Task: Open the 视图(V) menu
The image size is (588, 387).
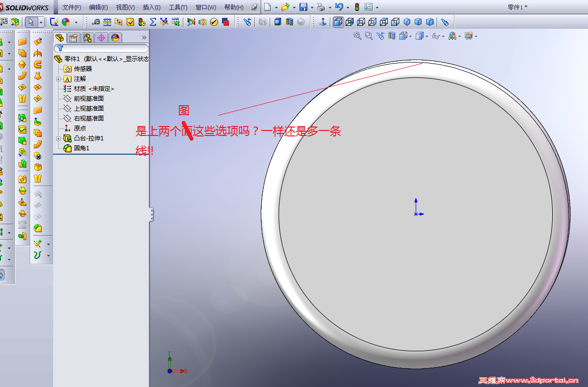Action: (125, 7)
